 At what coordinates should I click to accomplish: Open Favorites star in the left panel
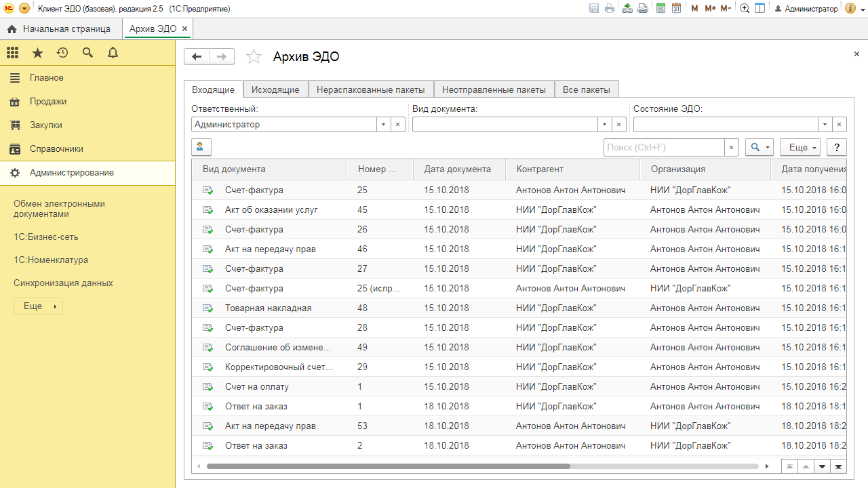(37, 53)
